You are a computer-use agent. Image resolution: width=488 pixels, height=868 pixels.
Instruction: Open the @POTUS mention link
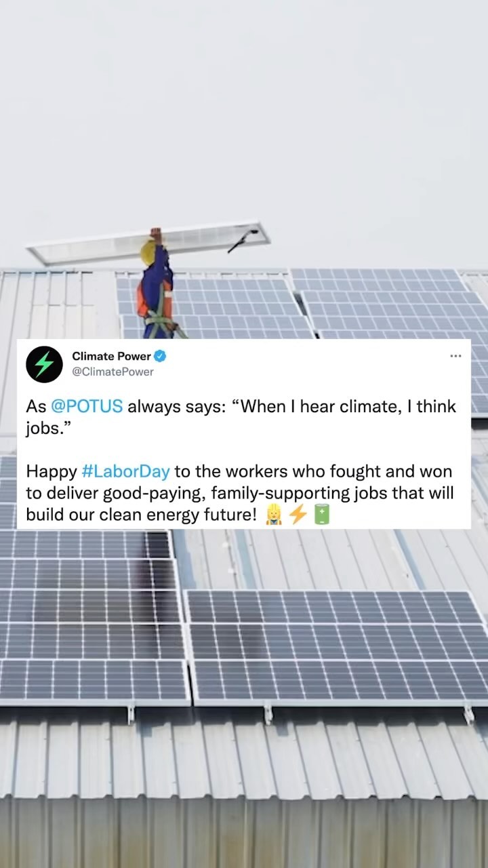pos(87,407)
